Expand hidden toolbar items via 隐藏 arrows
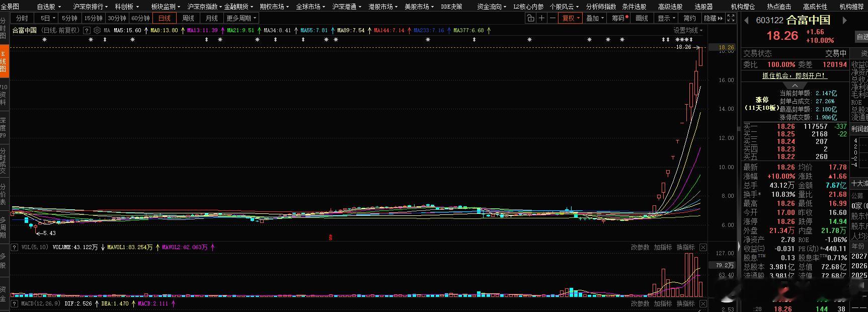This screenshot has height=312, width=868. (x=714, y=18)
